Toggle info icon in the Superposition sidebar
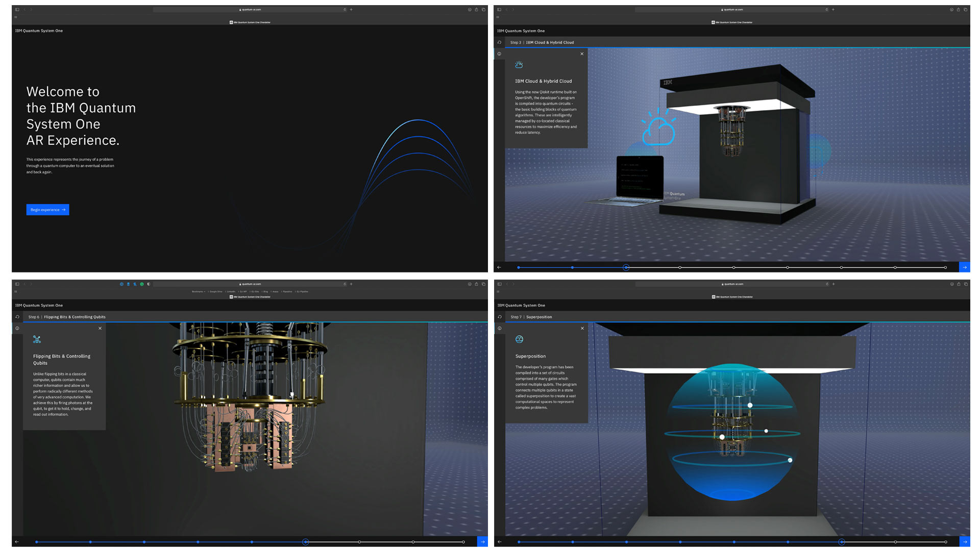This screenshot has width=980, height=551. tap(500, 328)
